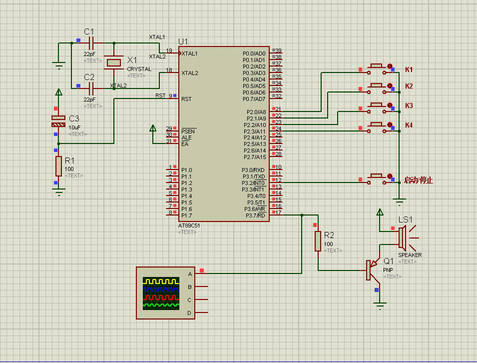Select the power terminal above C3
477x363 pixels.
pos(59,92)
